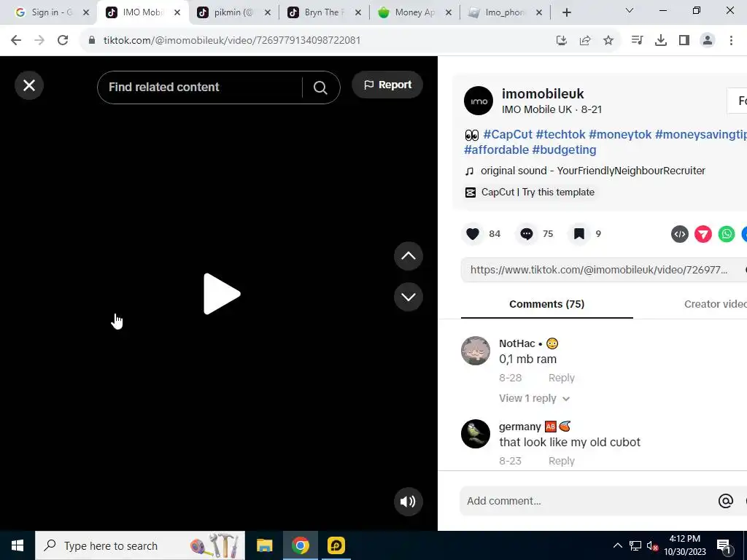Open NotHac commenter avatar
This screenshot has width=747, height=560.
point(476,351)
